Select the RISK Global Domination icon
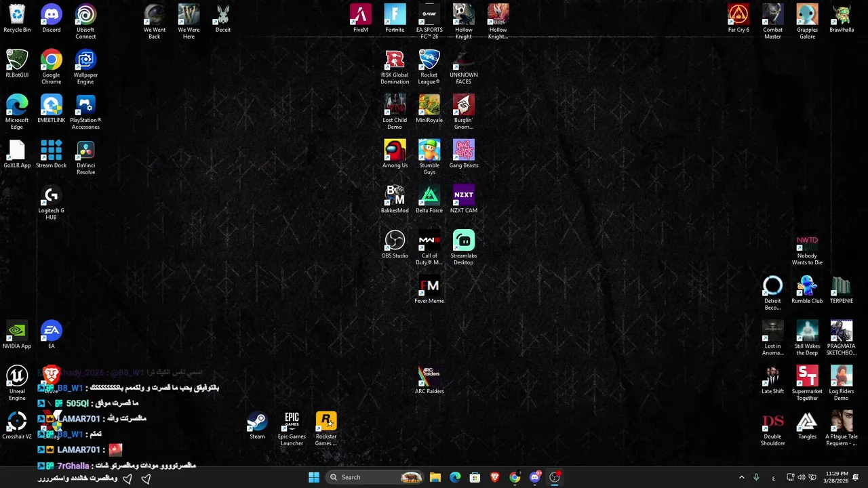 click(395, 67)
